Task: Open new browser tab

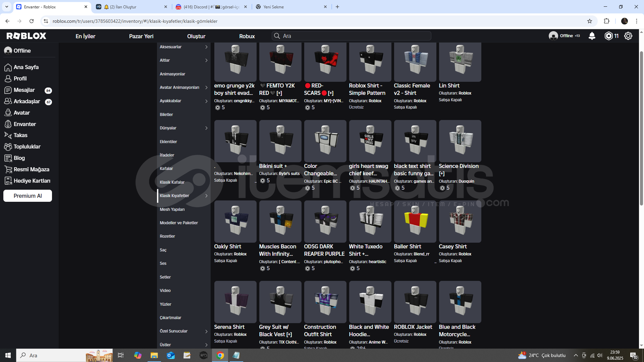Action: (337, 7)
